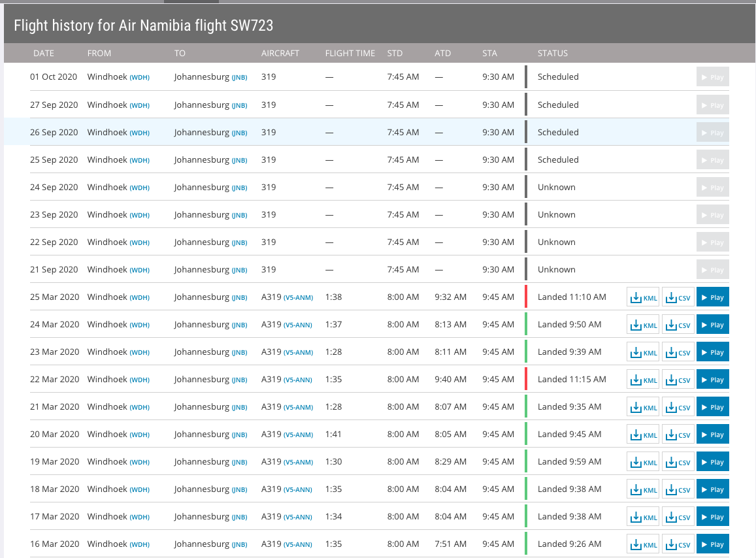Open the V5-ANM registration link for 19 Mar 2020
This screenshot has width=756, height=558.
point(299,463)
